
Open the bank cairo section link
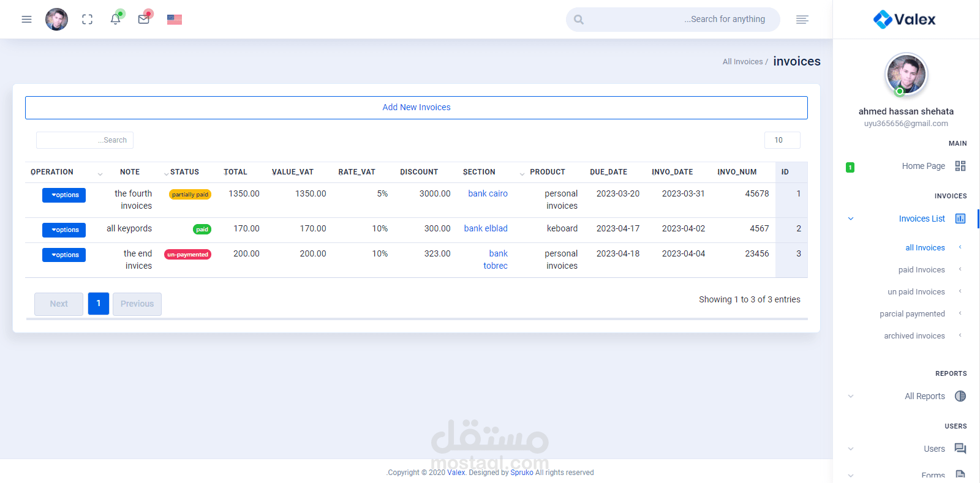pyautogui.click(x=488, y=193)
